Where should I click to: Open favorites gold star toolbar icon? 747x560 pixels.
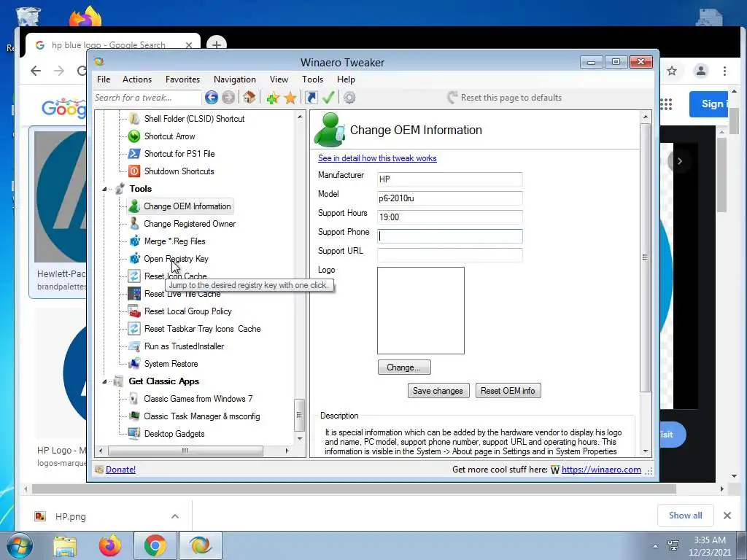pyautogui.click(x=290, y=98)
